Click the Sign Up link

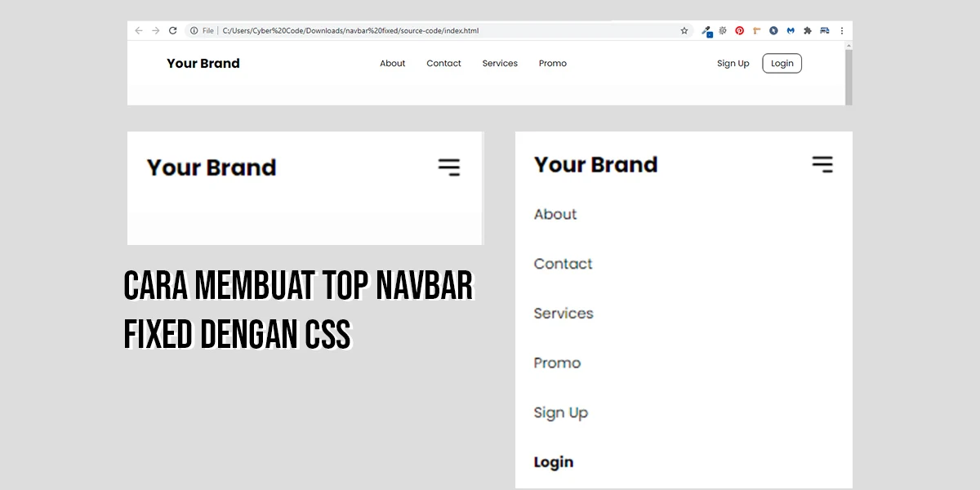coord(733,63)
